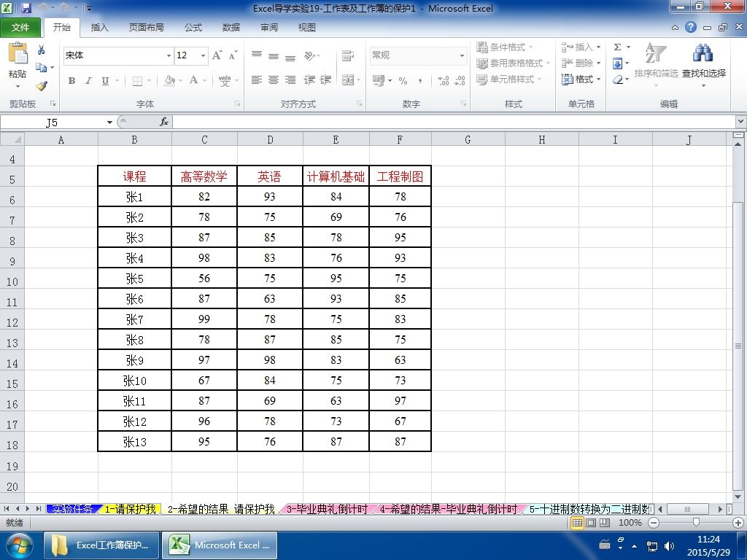Screen dimensions: 747x560
Task: Open Excel Help question mark
Action: [x=691, y=27]
